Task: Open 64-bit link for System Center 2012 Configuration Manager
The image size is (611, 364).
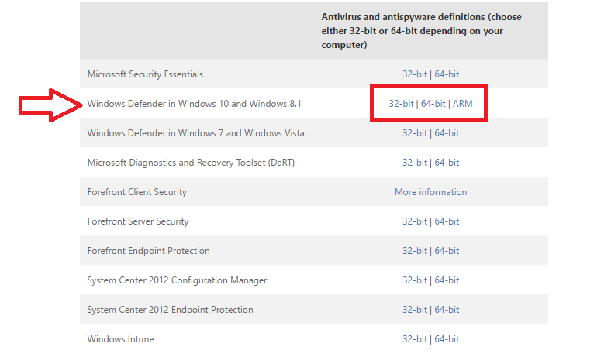Action: (x=447, y=280)
